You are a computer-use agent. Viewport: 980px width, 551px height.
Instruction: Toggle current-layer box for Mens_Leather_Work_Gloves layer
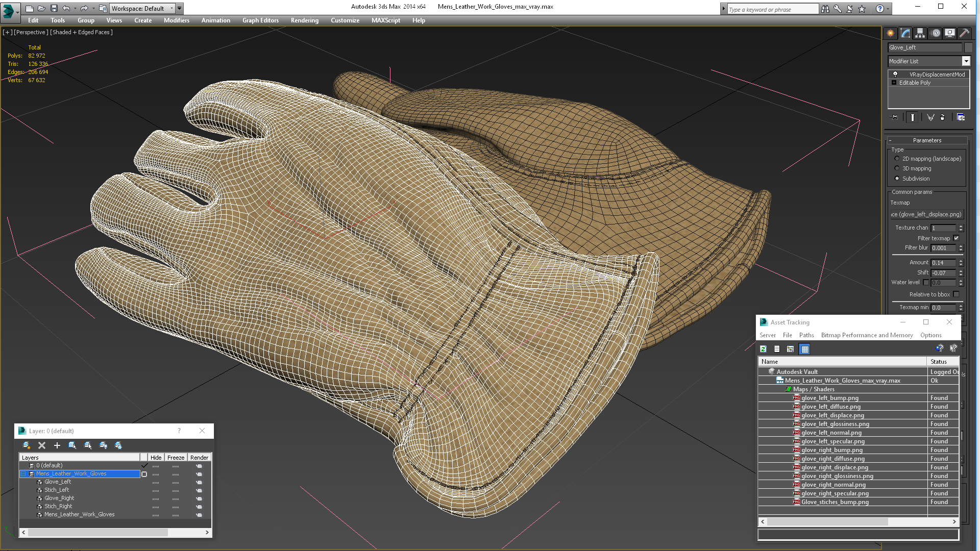coord(144,474)
